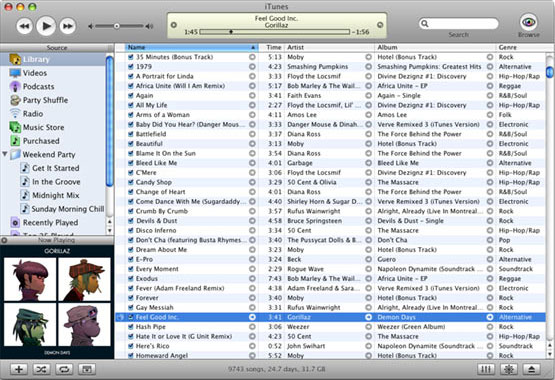The height and width of the screenshot is (380, 555).
Task: Uncheck the Exodus song checkbox
Action: click(131, 278)
